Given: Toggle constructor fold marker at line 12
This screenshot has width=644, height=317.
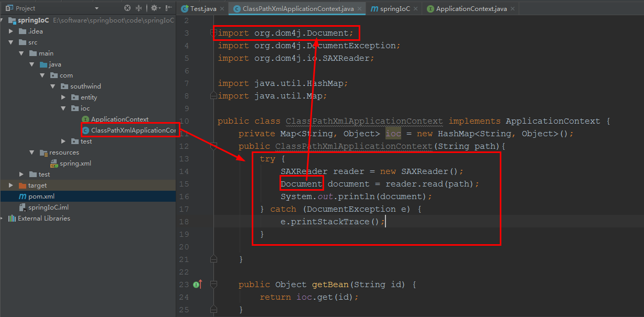Looking at the screenshot, I should [213, 146].
